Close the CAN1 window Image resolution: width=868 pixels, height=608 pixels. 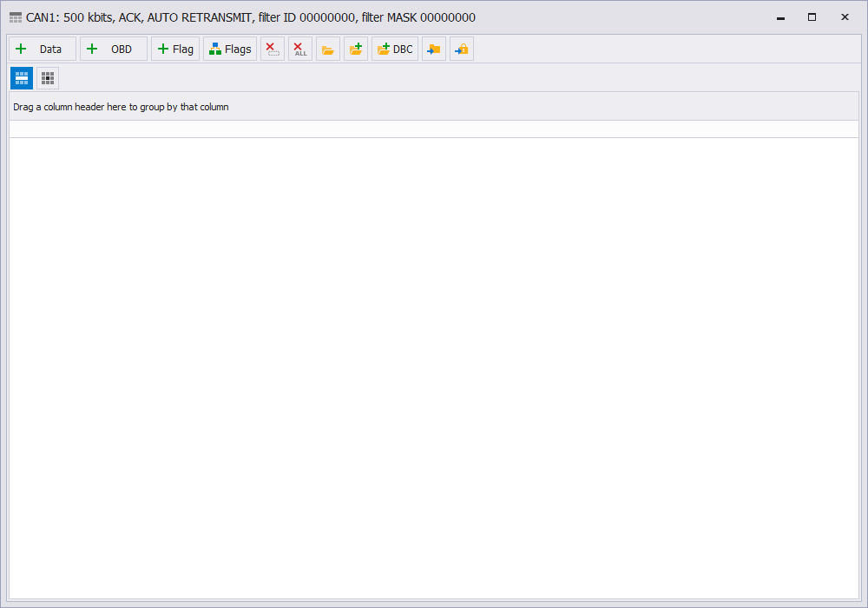[845, 17]
